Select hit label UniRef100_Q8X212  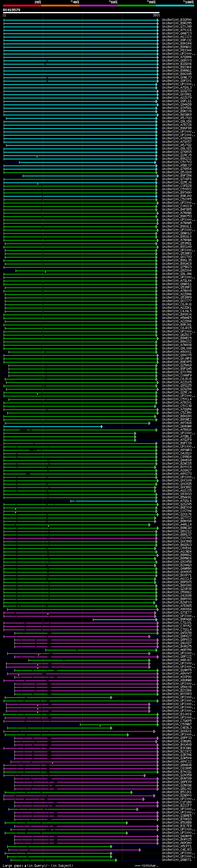[177, 532]
